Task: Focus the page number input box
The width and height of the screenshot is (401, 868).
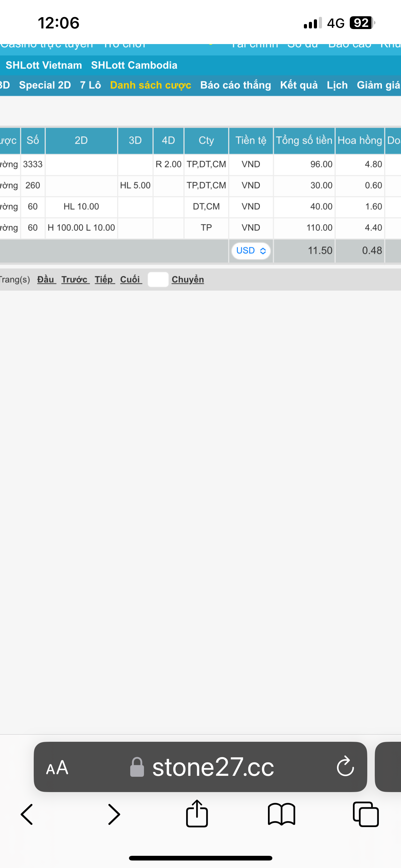Action: pyautogui.click(x=158, y=279)
